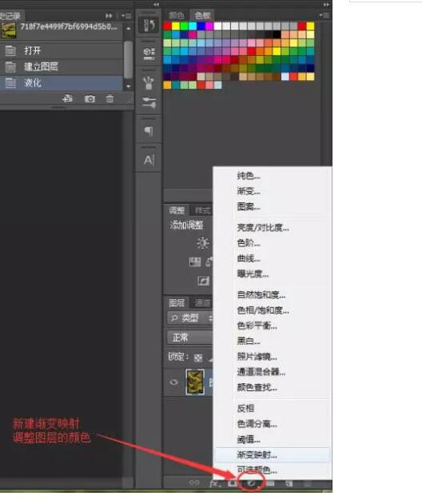Image resolution: width=422 pixels, height=504 pixels.
Task: Toggle layer visibility eye icon
Action: point(173,382)
